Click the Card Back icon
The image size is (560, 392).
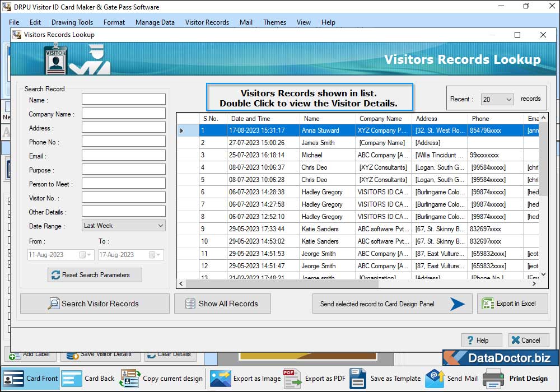pos(72,379)
